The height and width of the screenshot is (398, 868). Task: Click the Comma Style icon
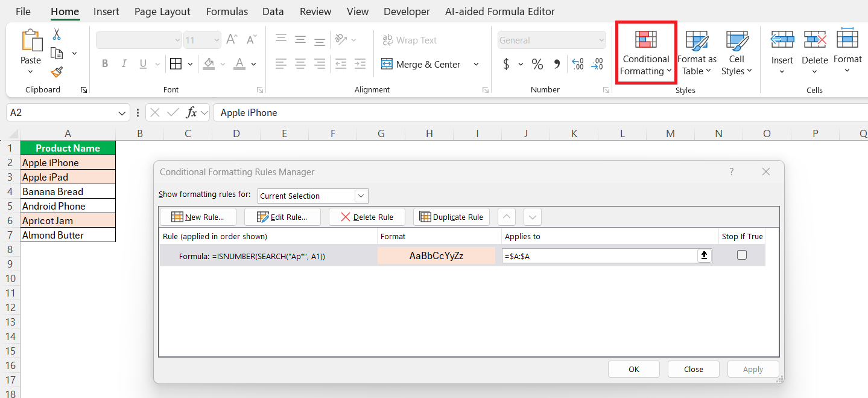click(x=557, y=64)
